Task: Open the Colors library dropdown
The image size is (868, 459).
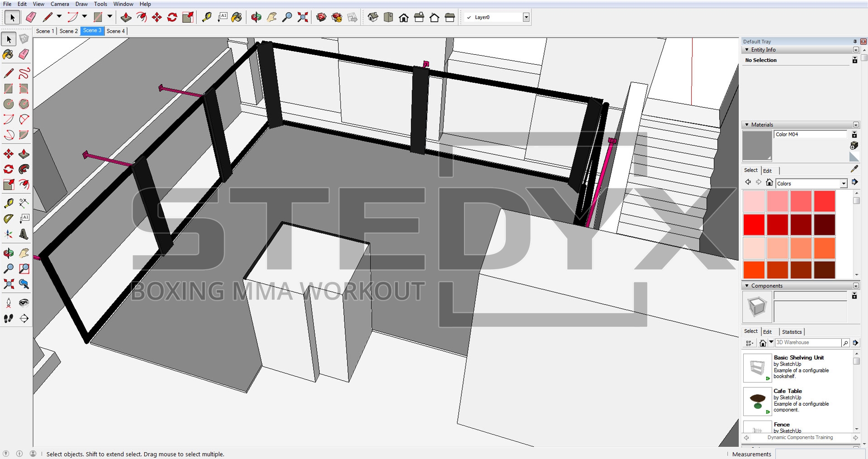Action: click(844, 183)
